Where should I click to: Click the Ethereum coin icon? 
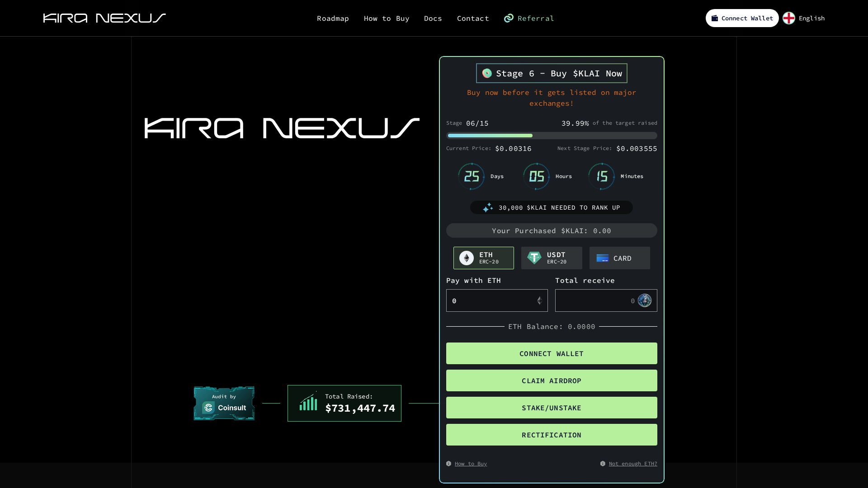coord(467,258)
